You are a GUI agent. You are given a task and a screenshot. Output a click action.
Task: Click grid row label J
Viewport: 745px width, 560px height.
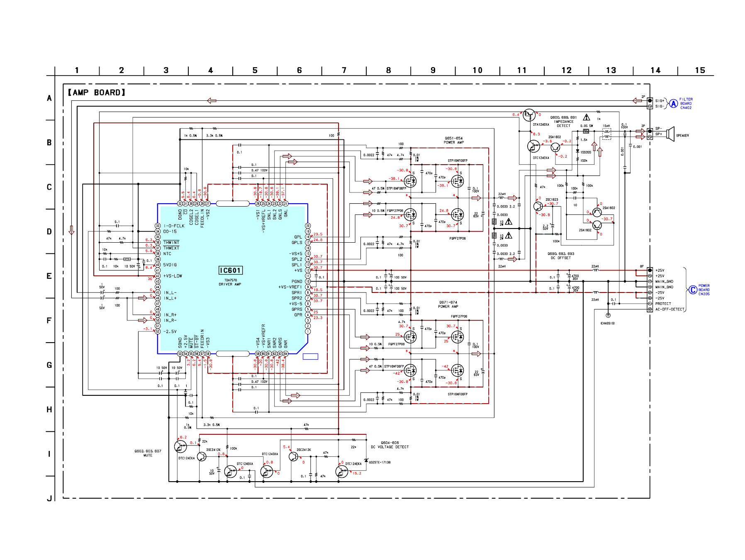coord(49,498)
